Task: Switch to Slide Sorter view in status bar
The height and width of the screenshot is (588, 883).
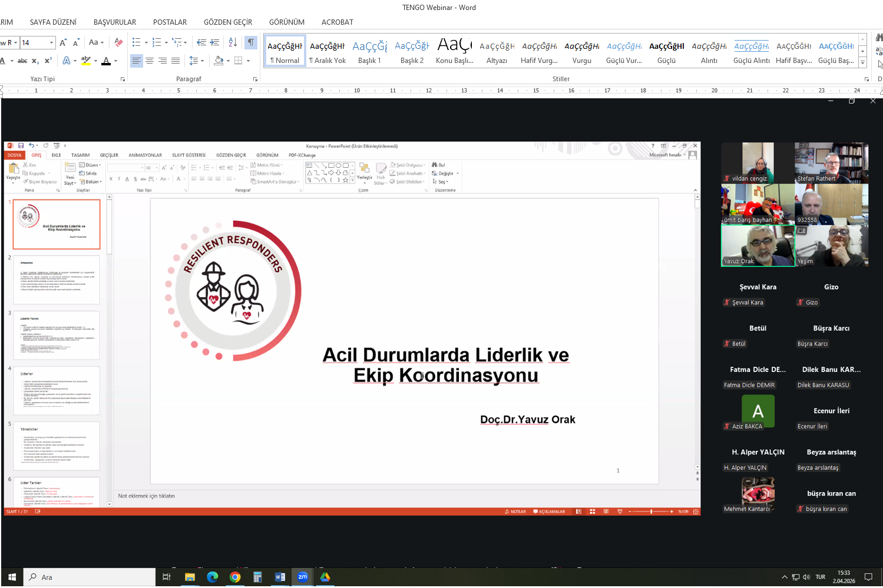Action: point(593,511)
